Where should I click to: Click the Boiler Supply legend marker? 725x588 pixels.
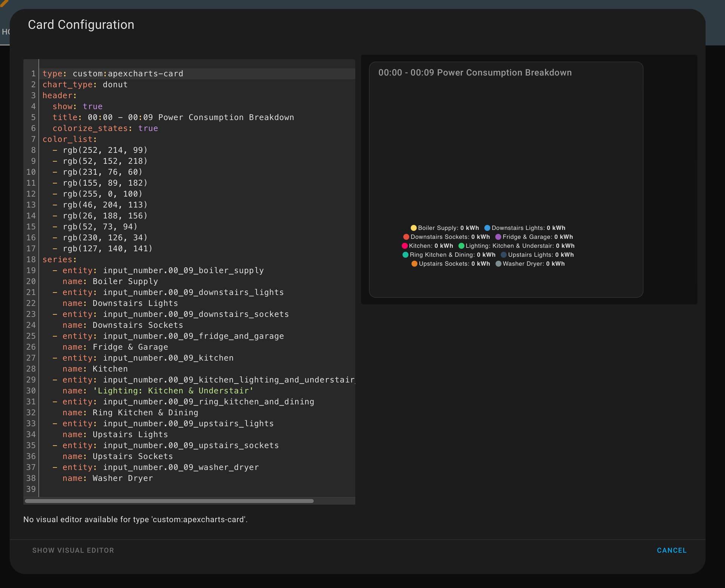(x=414, y=228)
